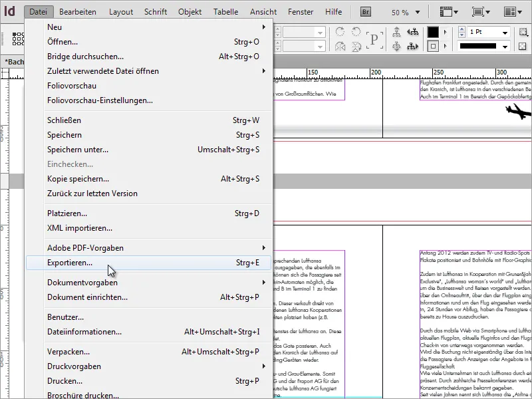This screenshot has height=399, width=532.
Task: Click the flip horizontal icon
Action: pos(341,47)
